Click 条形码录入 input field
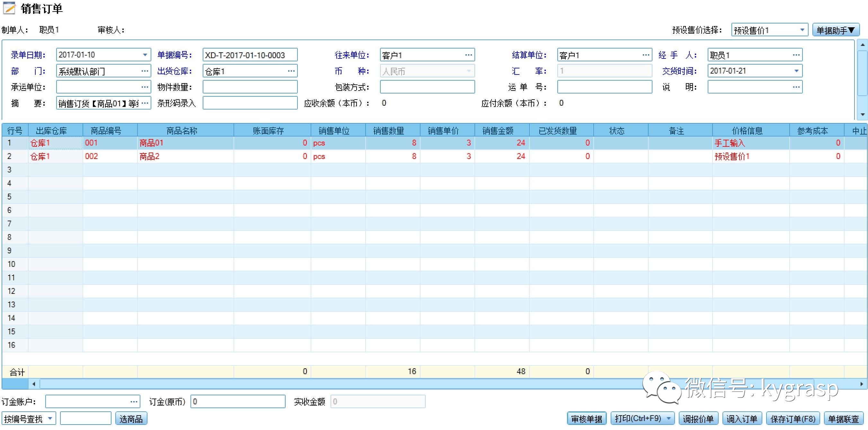The width and height of the screenshot is (868, 430). [x=250, y=103]
